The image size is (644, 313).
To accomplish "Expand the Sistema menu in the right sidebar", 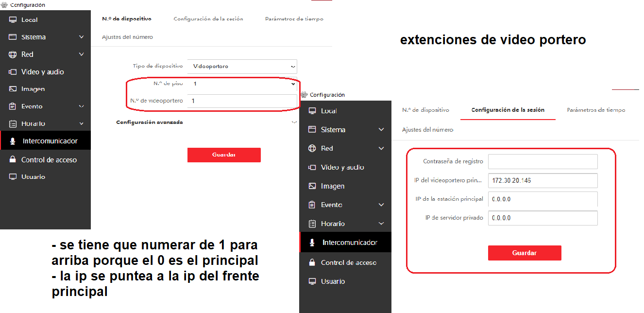I will [x=381, y=130].
